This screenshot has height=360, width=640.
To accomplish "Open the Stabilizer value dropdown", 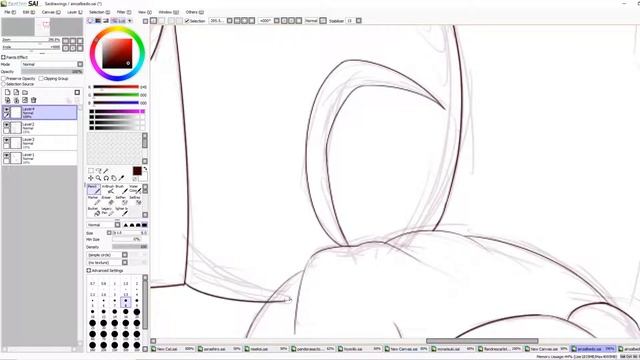I will (x=358, y=20).
